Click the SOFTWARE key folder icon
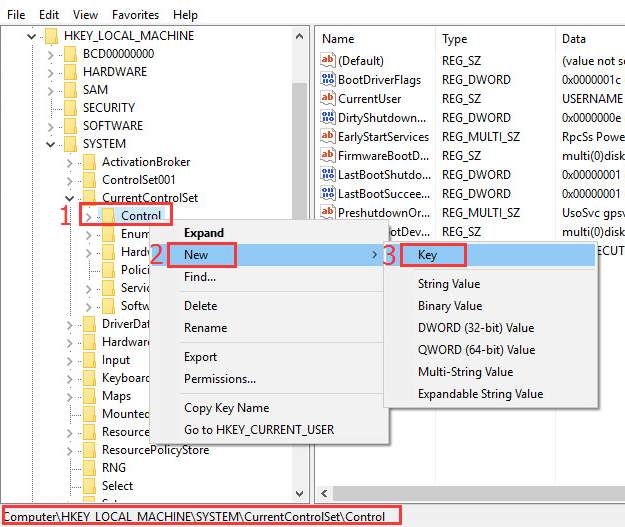The image size is (625, 527). (x=70, y=126)
